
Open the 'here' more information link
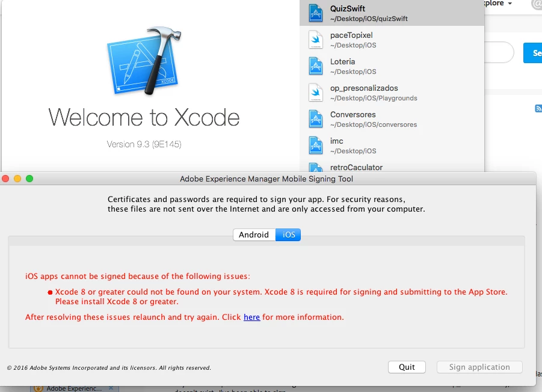pos(251,317)
